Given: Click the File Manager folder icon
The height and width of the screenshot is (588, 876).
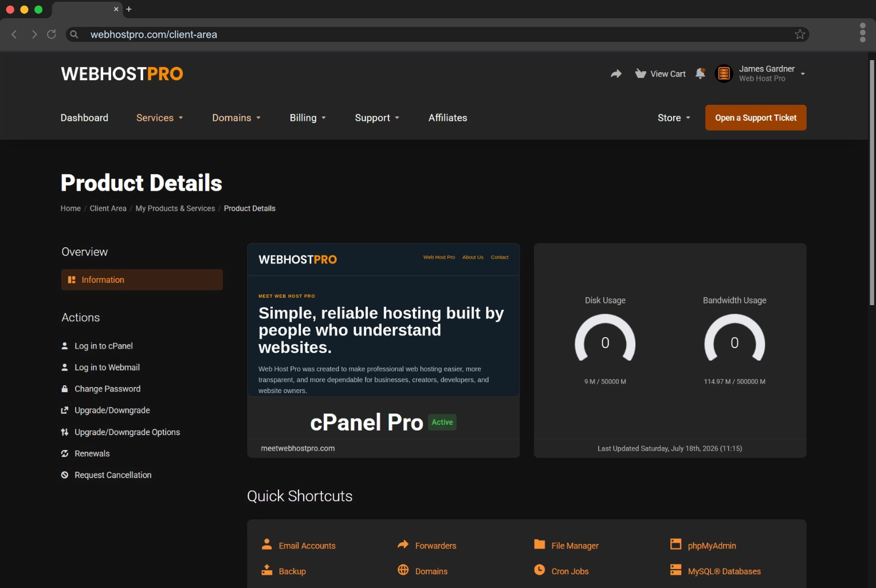Looking at the screenshot, I should [x=540, y=544].
